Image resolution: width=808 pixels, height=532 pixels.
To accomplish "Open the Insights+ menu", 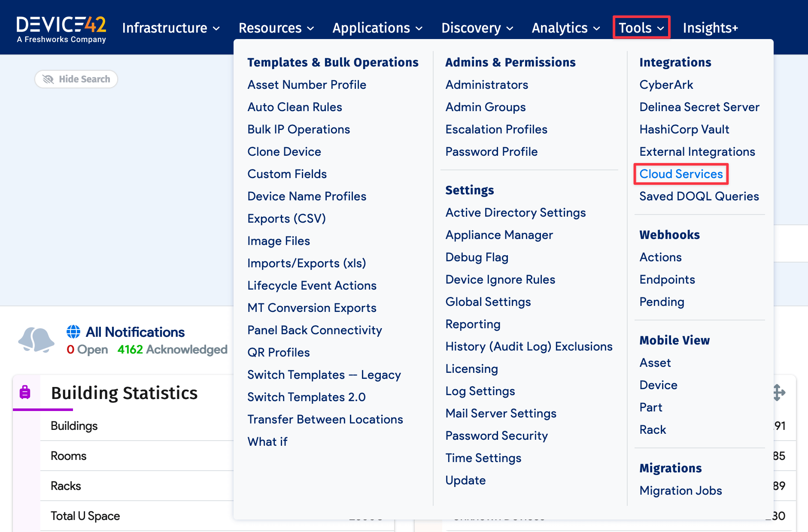I will pos(710,27).
